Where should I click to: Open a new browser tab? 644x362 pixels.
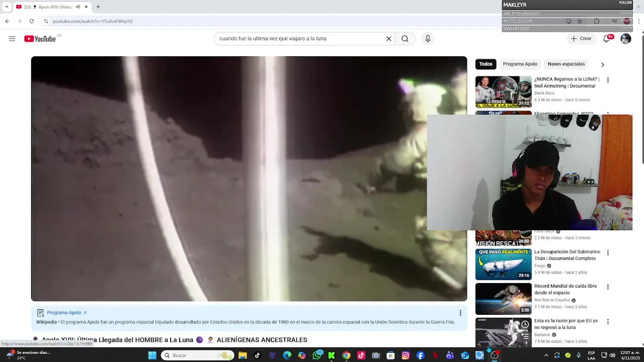click(98, 7)
